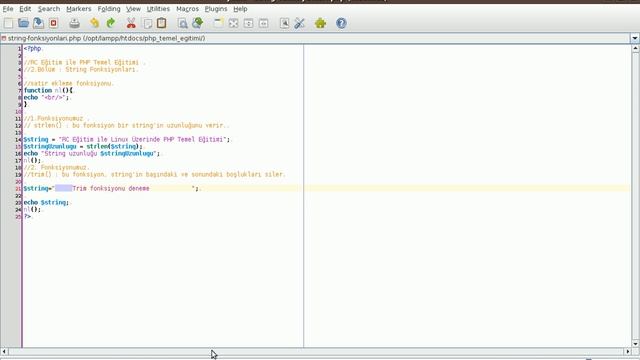Open the Plugin Manager puzzle icon
The image size is (640, 360).
320,23
